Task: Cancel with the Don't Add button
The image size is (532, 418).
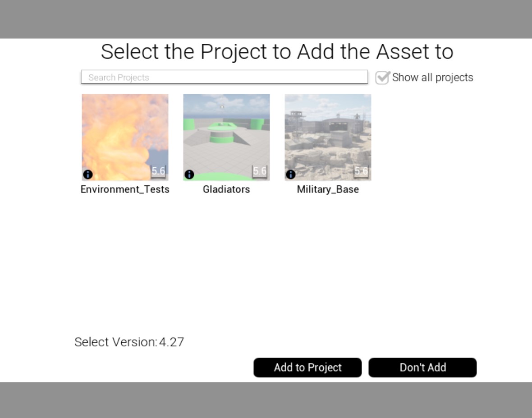Action: (x=423, y=367)
